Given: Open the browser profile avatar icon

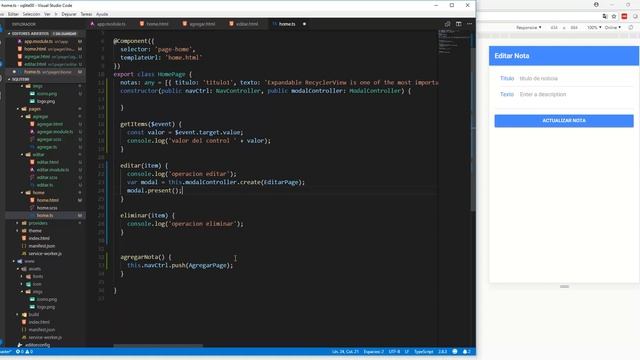Looking at the screenshot, I should [596, 5].
